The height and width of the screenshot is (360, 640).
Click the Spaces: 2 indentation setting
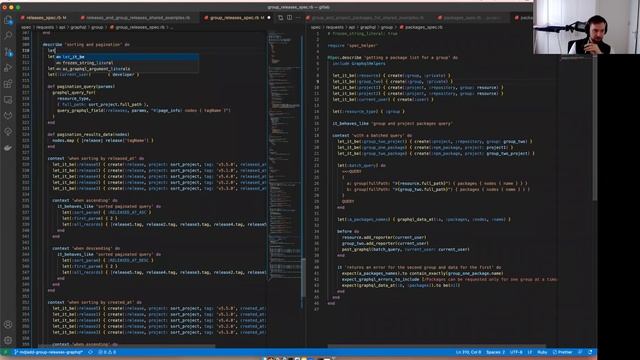(495, 352)
